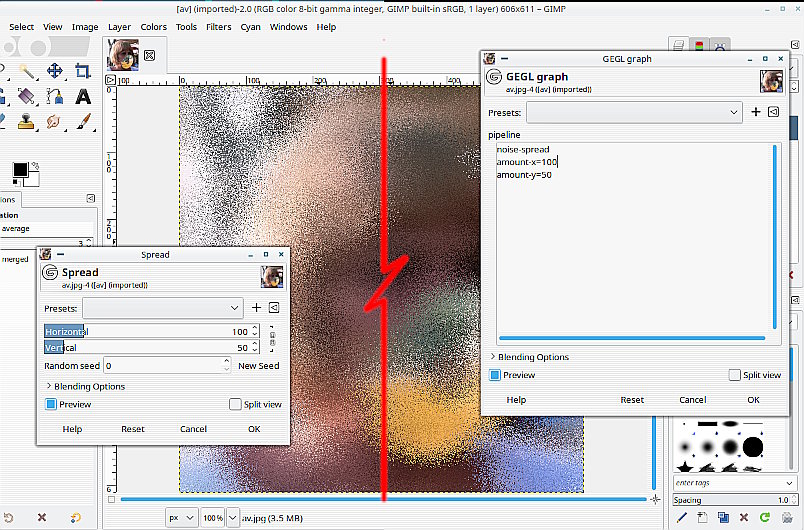Screen dimensions: 804x530
Task: Toggle Preview checkbox in Spread dialog
Action: click(51, 404)
